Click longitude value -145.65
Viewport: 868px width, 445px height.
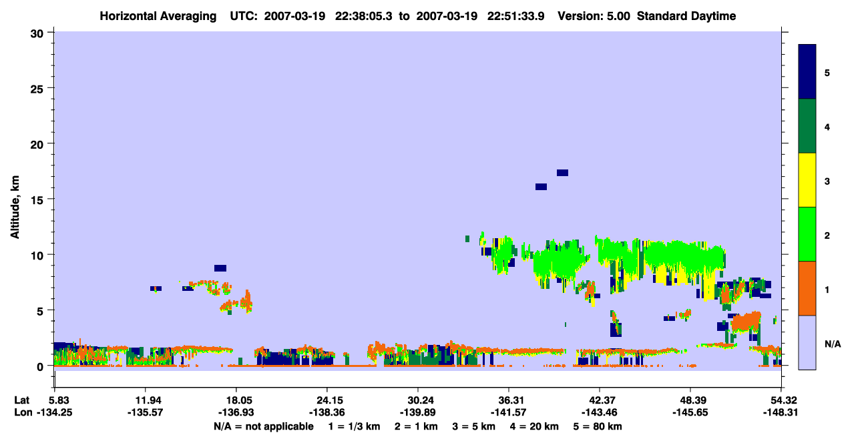690,412
